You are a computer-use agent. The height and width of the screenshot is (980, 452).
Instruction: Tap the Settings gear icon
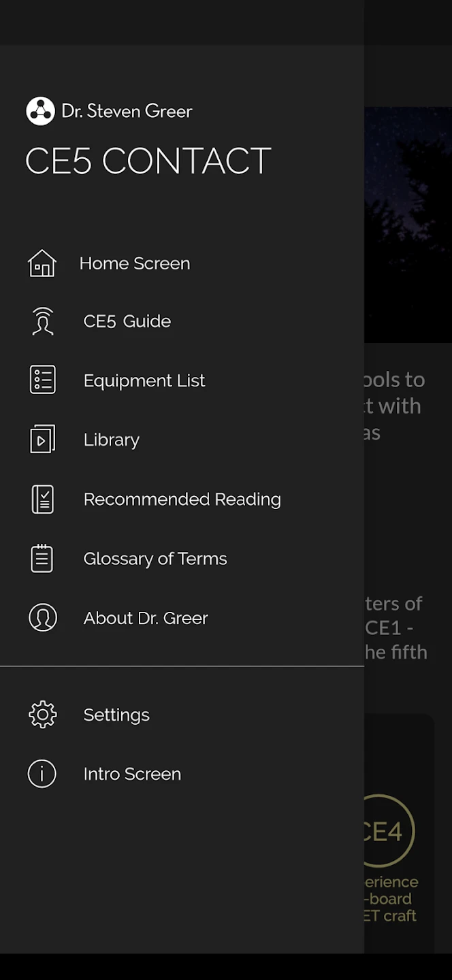click(x=42, y=715)
